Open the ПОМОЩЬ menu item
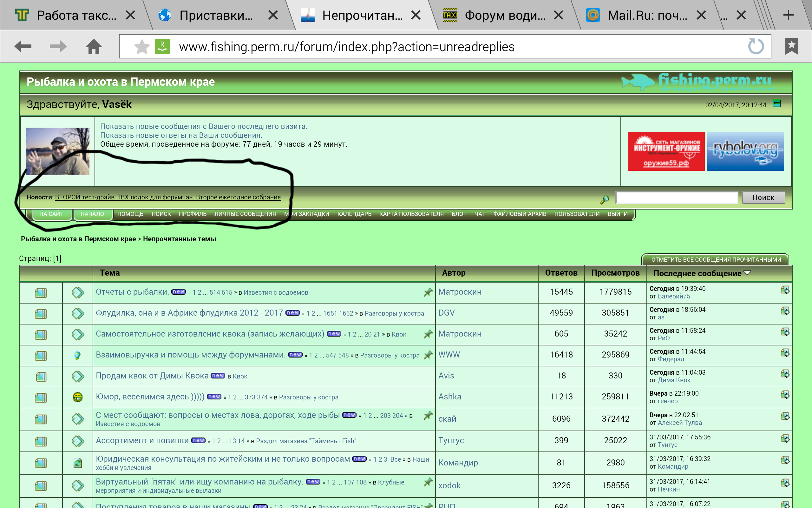812x508 pixels. (x=130, y=214)
